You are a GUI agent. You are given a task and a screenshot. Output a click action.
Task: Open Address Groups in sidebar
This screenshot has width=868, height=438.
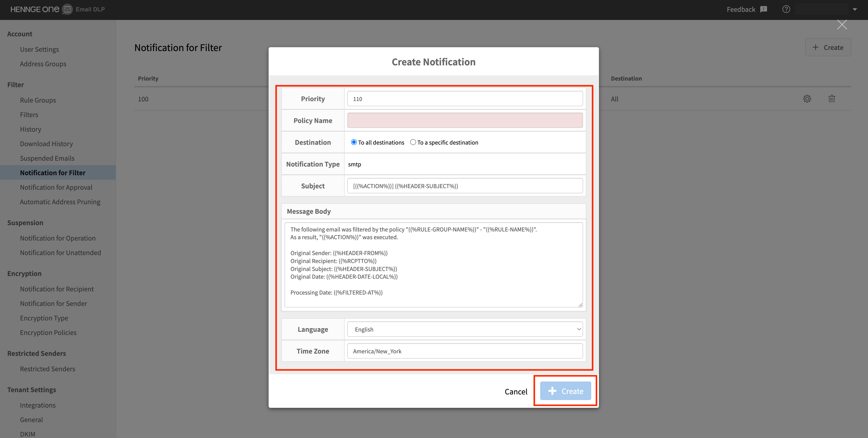click(x=43, y=64)
